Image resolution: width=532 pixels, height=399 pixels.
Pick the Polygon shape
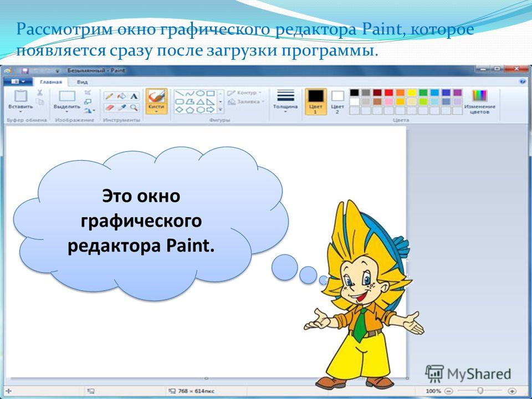click(190, 101)
